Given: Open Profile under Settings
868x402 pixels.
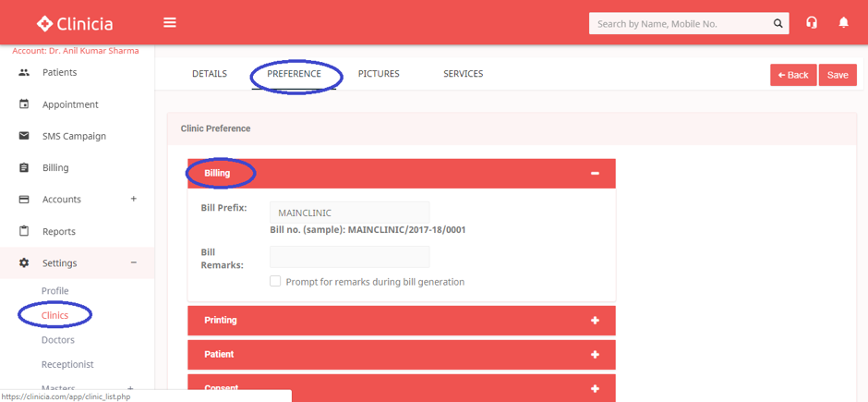Looking at the screenshot, I should (54, 291).
